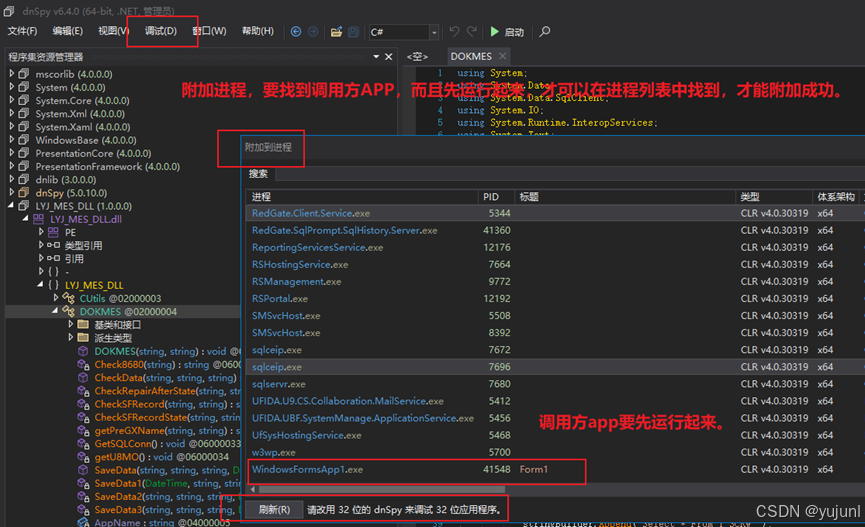Viewport: 865px width, 527px height.
Task: Click the redo icon
Action: 472,32
